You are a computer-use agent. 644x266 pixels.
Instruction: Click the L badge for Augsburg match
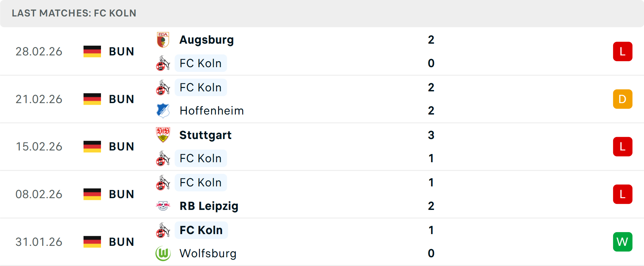click(623, 51)
